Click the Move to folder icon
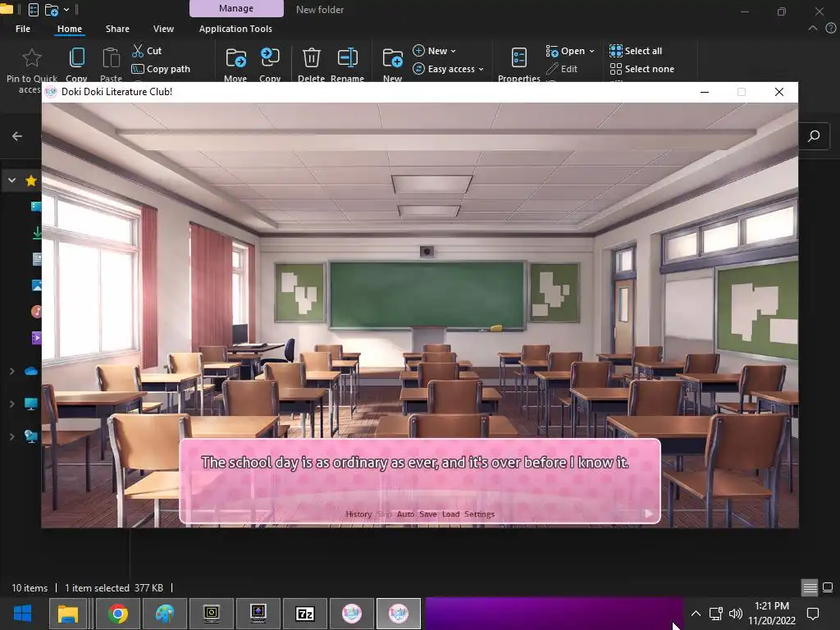 coord(235,58)
